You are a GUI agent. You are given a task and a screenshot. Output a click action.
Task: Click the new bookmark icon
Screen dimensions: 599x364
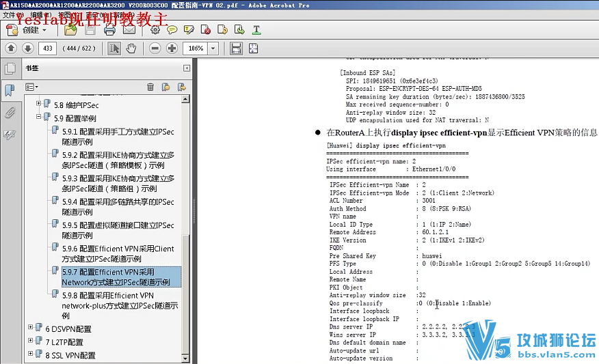[165, 87]
